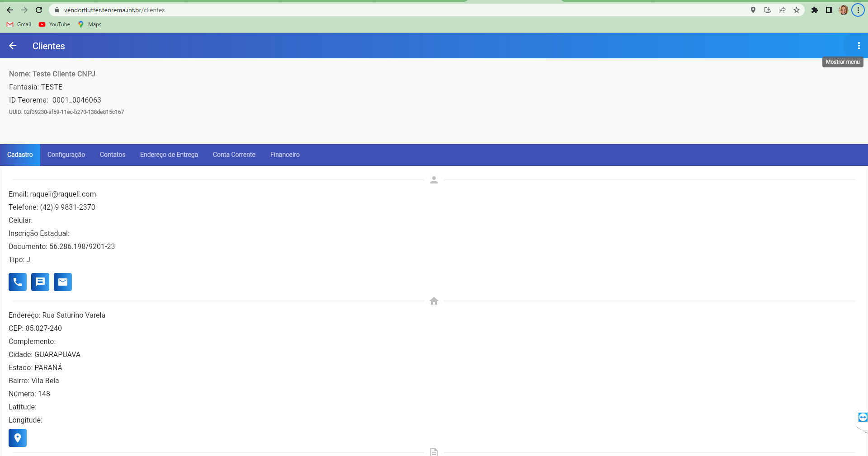Click the Clientes page title

49,46
